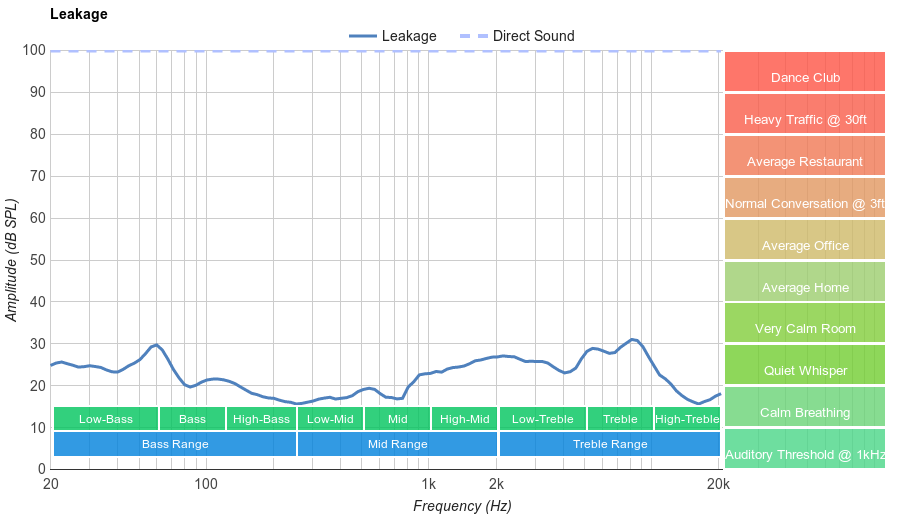Click the Low-Bass frequency band label

105,419
